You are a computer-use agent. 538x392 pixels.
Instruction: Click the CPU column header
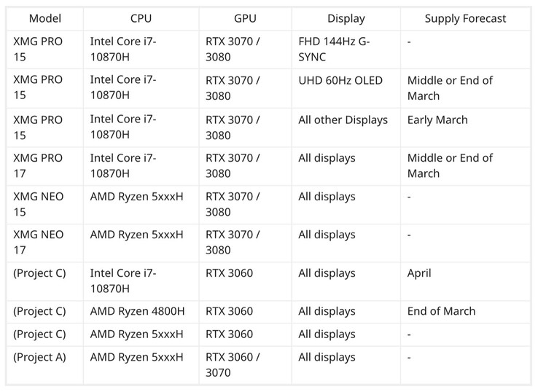coord(141,18)
